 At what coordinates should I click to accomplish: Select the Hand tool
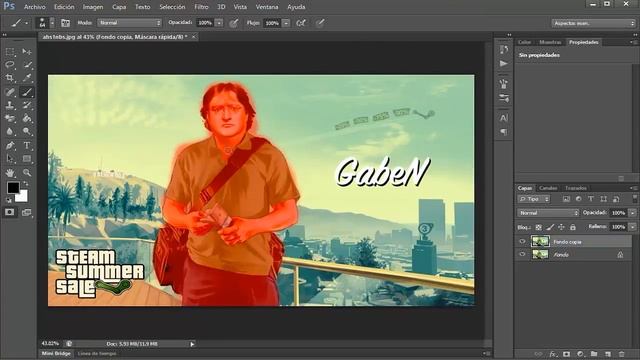tap(10, 173)
